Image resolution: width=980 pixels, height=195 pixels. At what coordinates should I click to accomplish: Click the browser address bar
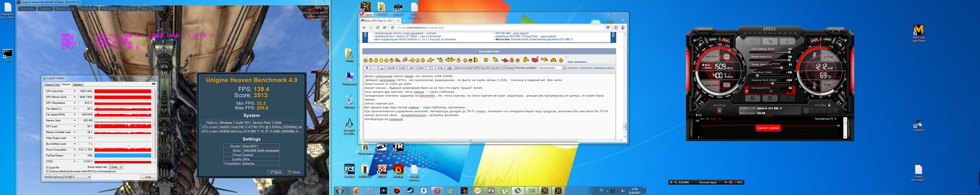[x=497, y=27]
